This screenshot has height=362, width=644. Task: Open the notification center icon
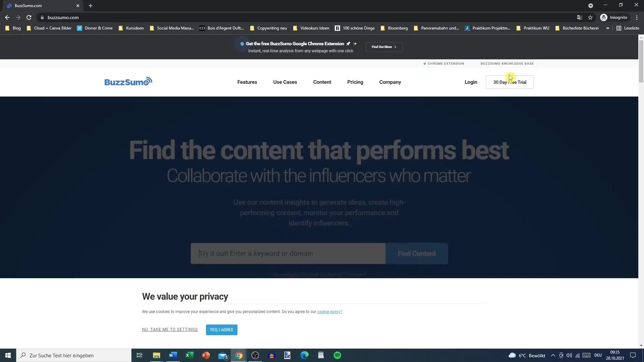(x=633, y=355)
